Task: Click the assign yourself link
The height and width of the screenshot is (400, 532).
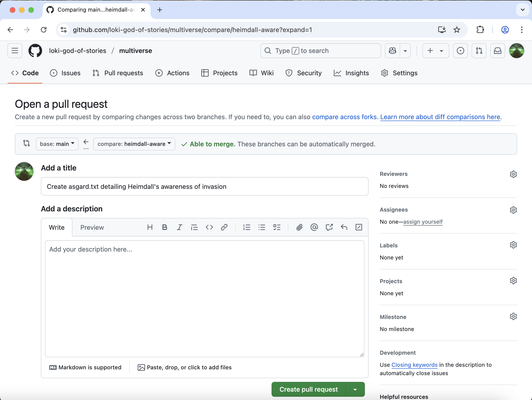Action: [x=423, y=222]
